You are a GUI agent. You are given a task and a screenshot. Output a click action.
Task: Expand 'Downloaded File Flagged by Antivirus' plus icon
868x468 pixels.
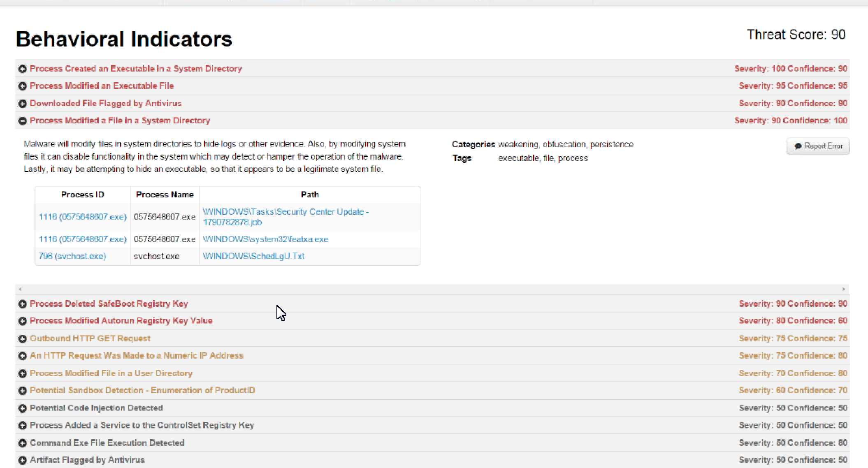(x=23, y=103)
